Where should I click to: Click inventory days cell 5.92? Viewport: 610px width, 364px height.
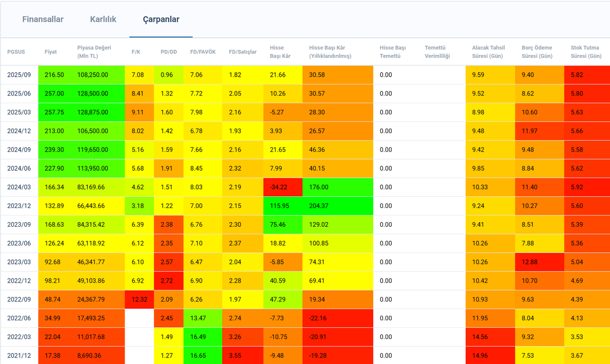coord(587,187)
